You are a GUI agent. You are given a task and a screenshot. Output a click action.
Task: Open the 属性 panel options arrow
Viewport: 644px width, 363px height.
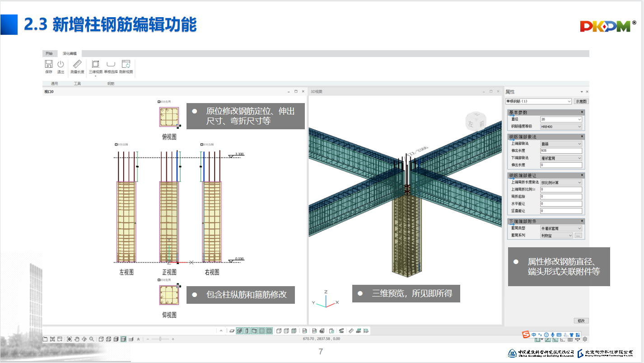(582, 92)
